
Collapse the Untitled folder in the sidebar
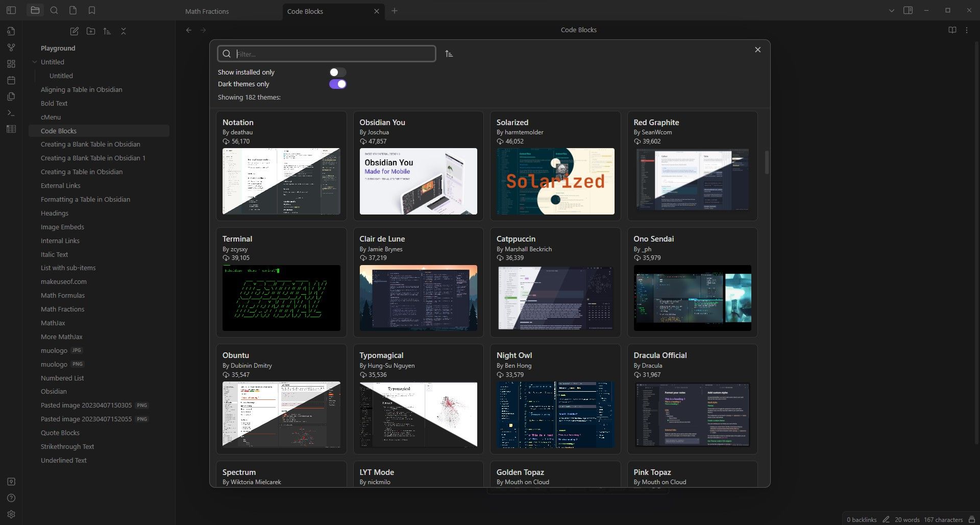pyautogui.click(x=34, y=62)
